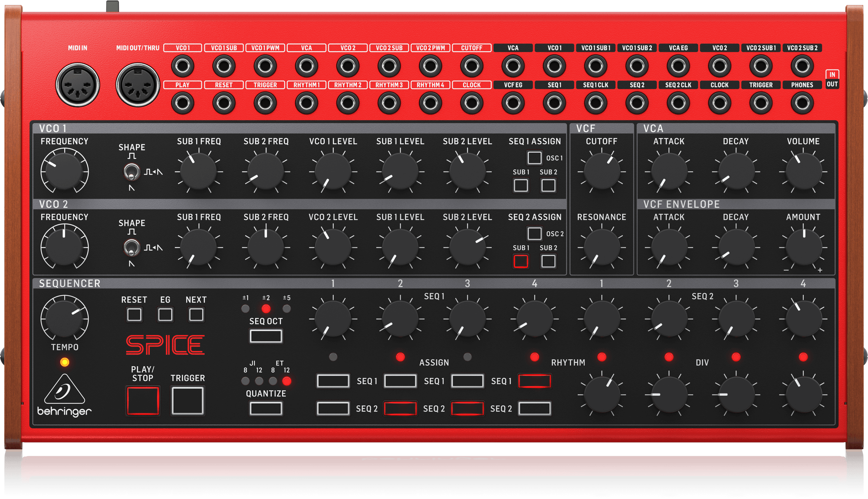This screenshot has height=499, width=868.
Task: Click the CUTOFF patch jack
Action: (472, 66)
